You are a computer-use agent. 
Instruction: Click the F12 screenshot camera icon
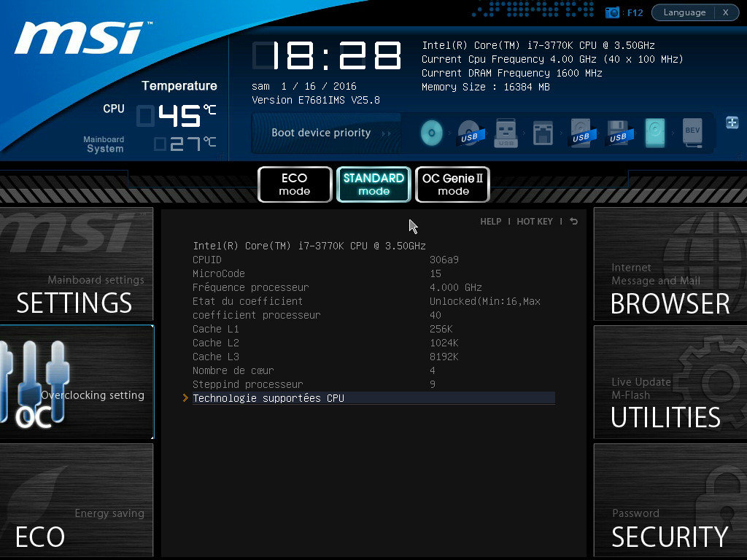click(x=612, y=12)
